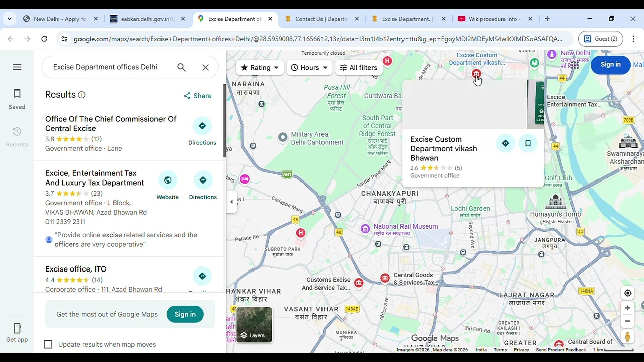This screenshot has height=362, width=644.
Task: Click the phone number 011 2339 2311
Action: click(x=65, y=222)
